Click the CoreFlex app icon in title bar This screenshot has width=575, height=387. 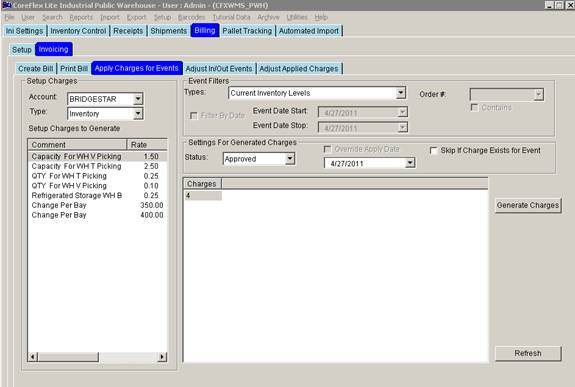[x=7, y=5]
